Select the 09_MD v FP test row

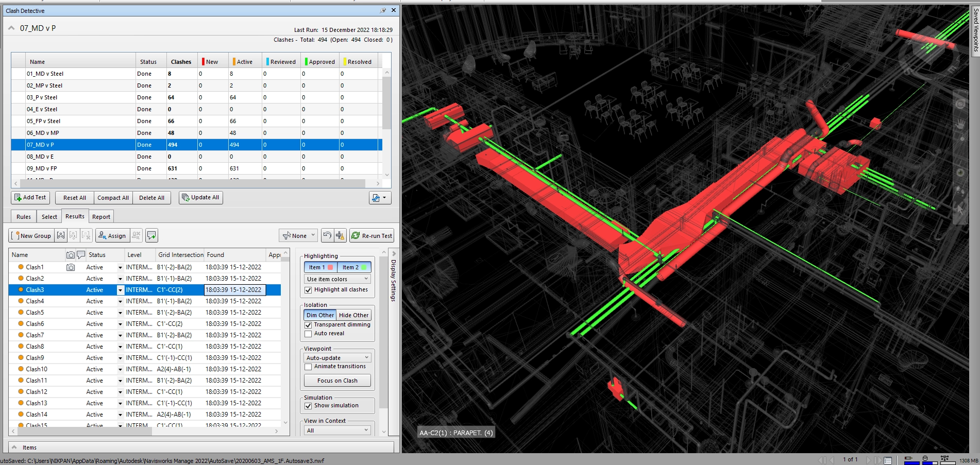click(x=42, y=168)
